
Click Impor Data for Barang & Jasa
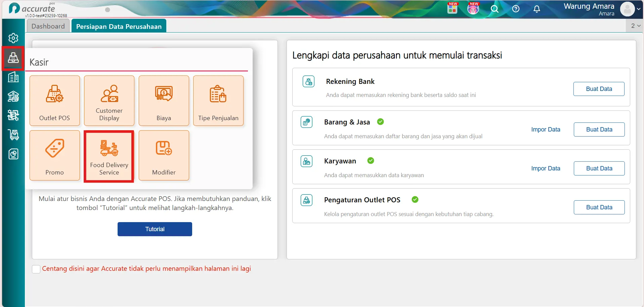click(546, 130)
